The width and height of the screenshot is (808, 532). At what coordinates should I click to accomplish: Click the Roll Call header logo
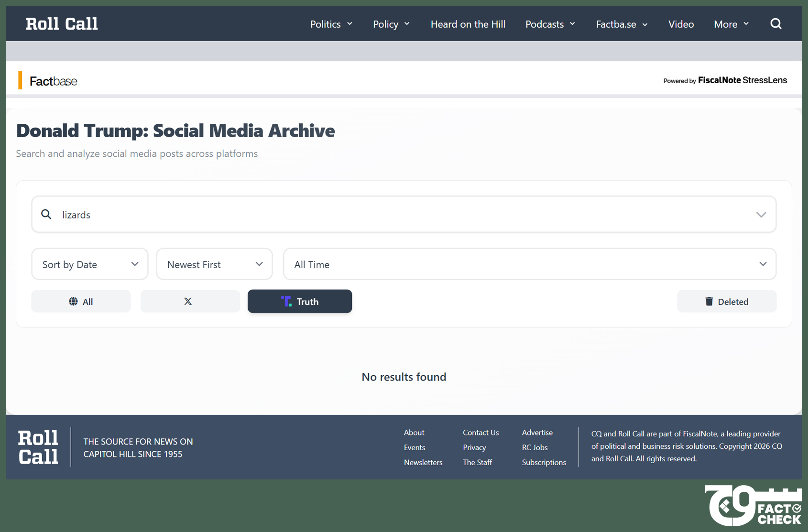62,24
